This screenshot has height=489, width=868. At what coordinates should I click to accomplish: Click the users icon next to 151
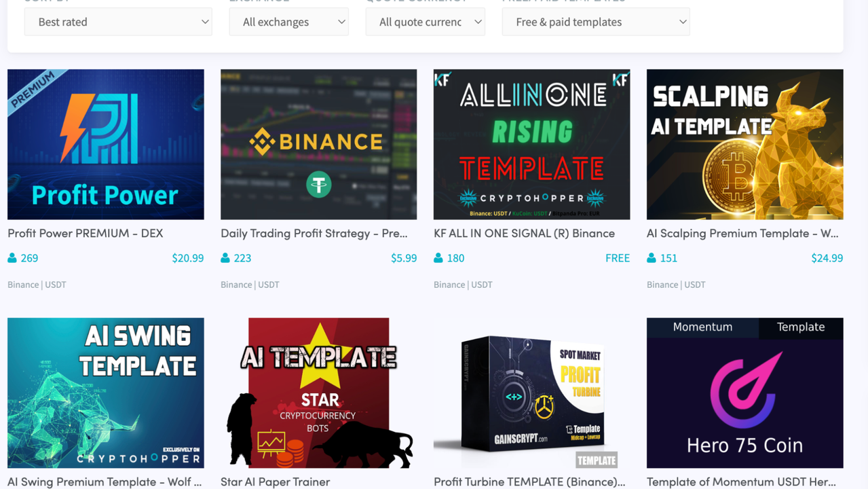(652, 258)
